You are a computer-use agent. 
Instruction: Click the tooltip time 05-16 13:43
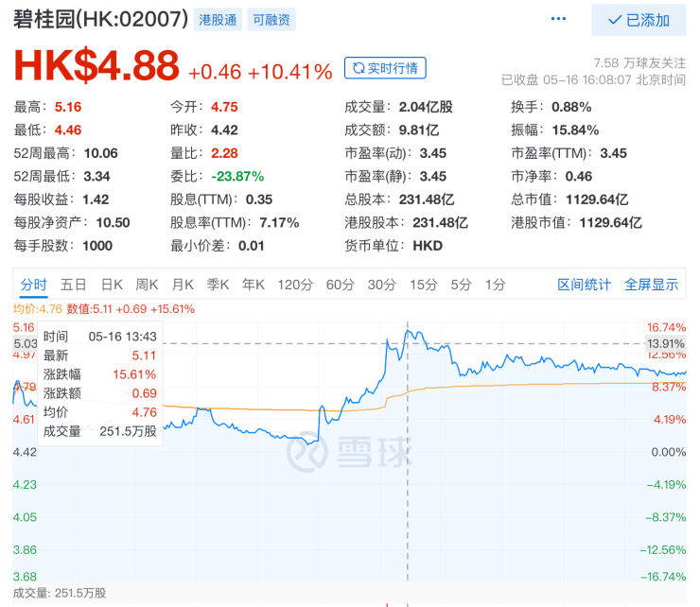pos(123,337)
